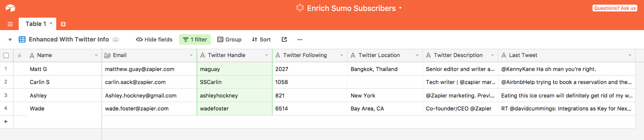Select the Ashley name cell

64,95
